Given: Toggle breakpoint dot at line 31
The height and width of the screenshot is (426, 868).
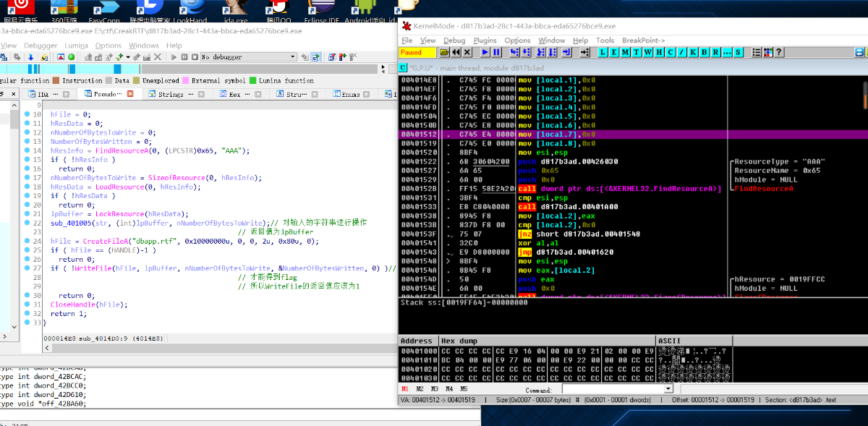Looking at the screenshot, I should click(x=27, y=304).
